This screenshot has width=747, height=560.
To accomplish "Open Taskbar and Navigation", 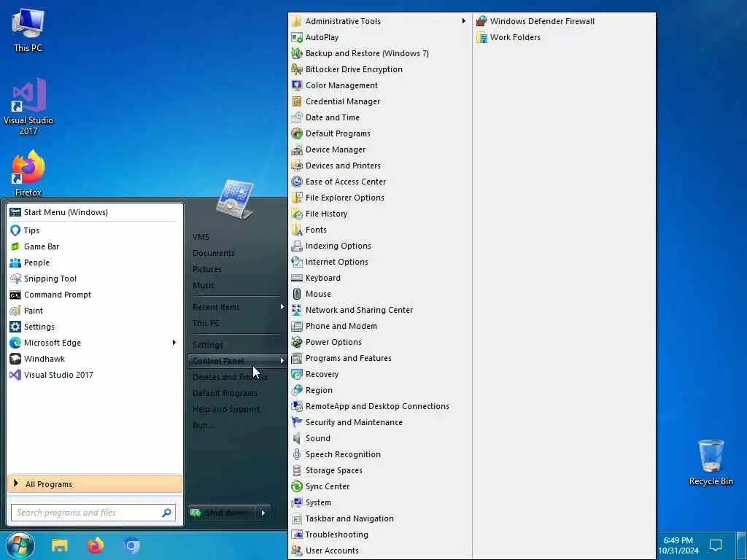I will pos(379,518).
